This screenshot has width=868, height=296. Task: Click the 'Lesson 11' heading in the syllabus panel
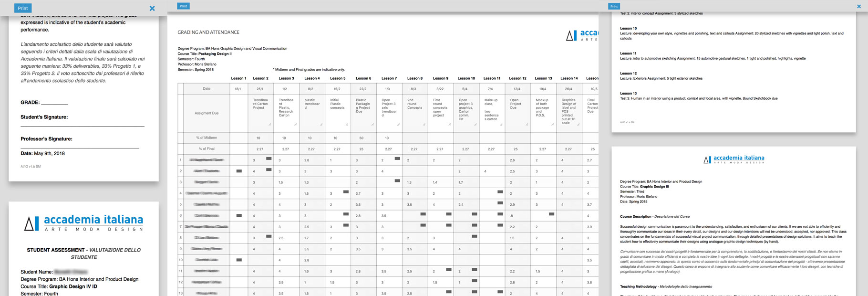click(x=628, y=53)
